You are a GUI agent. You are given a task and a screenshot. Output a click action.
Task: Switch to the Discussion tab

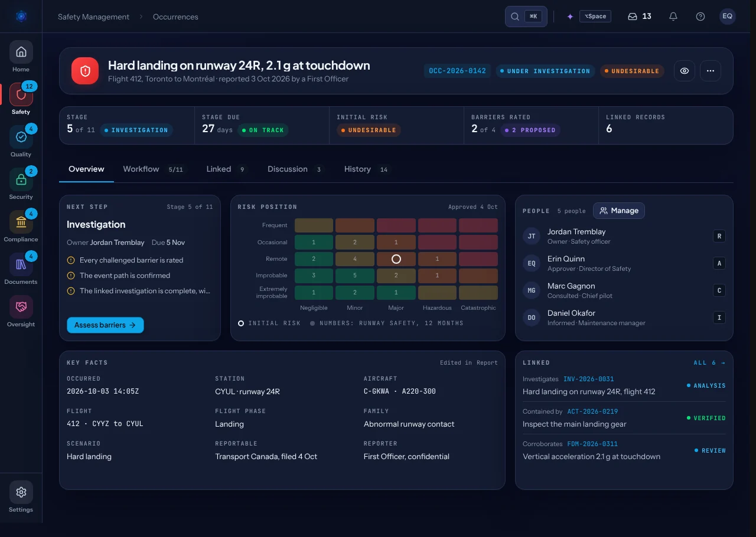[x=295, y=169]
